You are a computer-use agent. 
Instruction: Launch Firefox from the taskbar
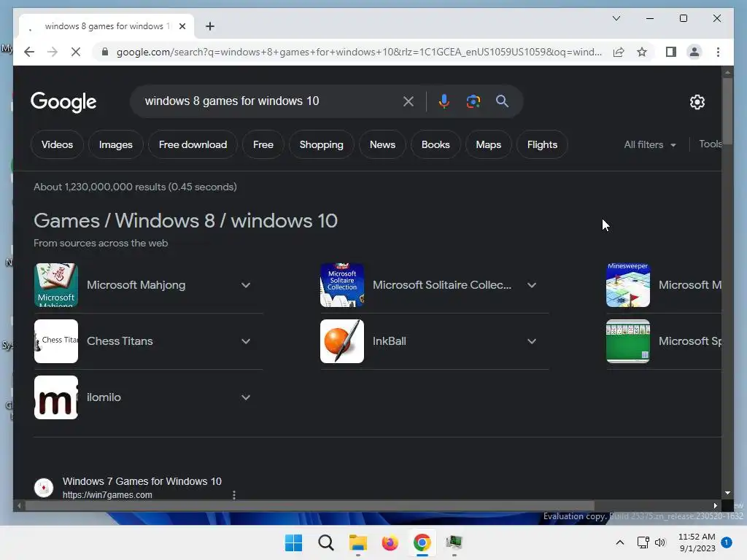(x=390, y=542)
